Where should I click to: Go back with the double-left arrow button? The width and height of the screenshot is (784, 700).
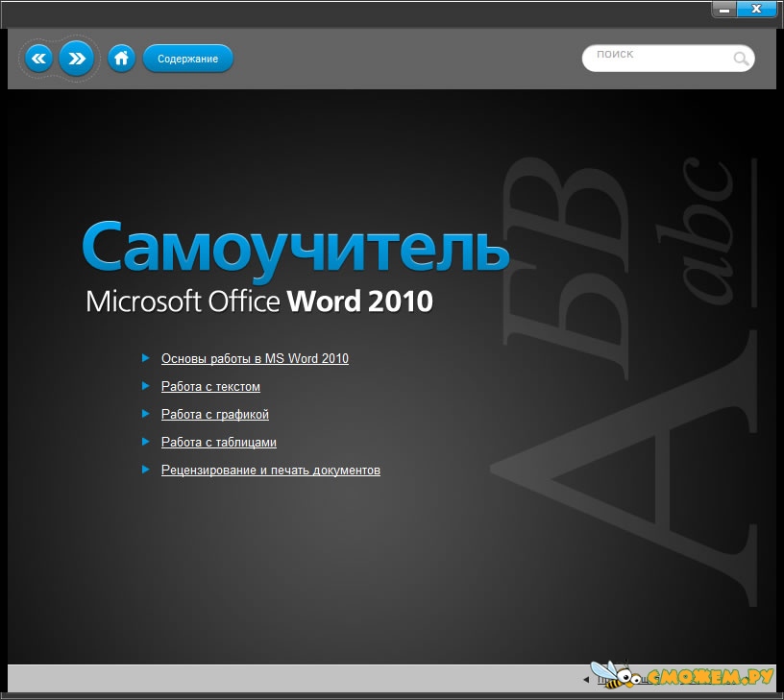(39, 59)
